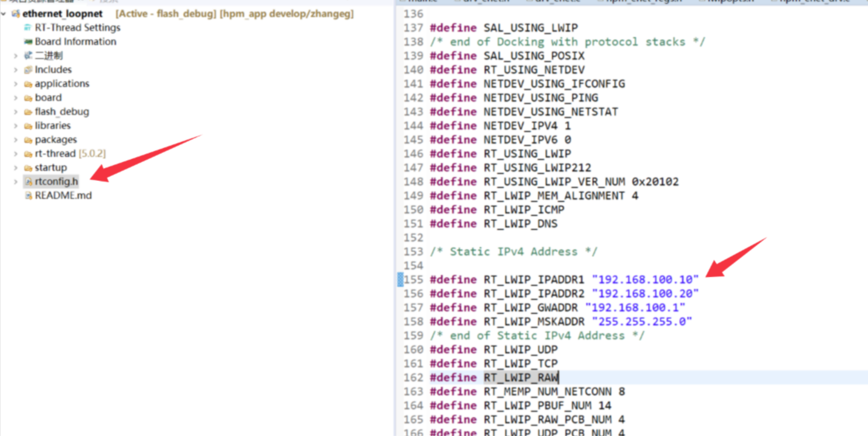Click NETDEV_USING_NETSTAT on line 143
868x436 pixels.
[551, 111]
